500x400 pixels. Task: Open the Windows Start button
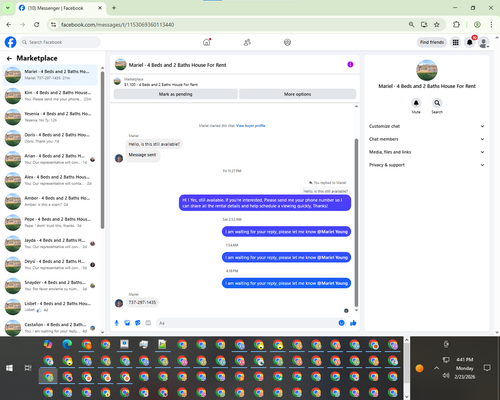click(x=9, y=368)
